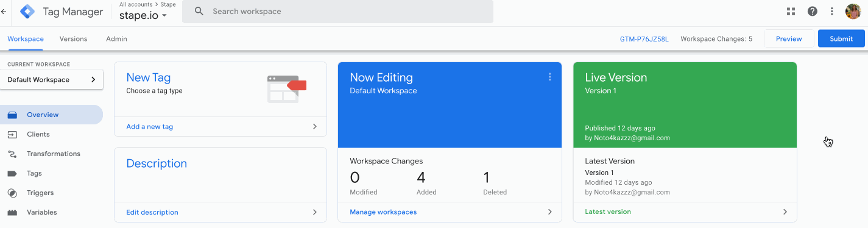The image size is (868, 228).
Task: Open the stape.io container dropdown
Action: pos(143,15)
